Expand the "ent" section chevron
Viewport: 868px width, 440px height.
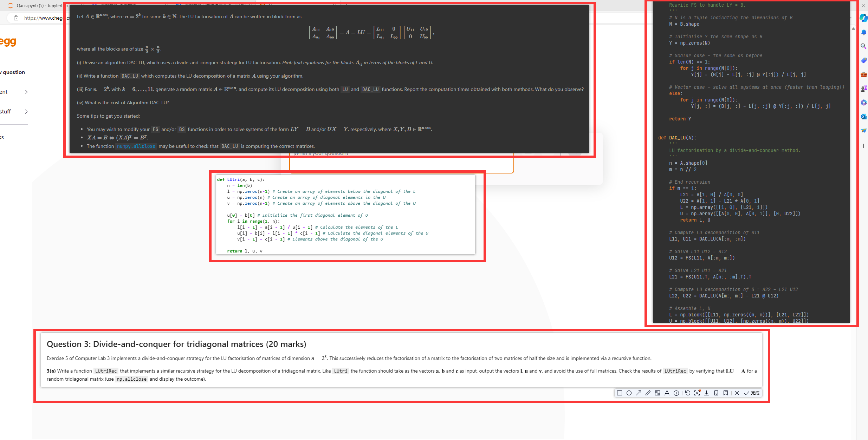pos(26,92)
